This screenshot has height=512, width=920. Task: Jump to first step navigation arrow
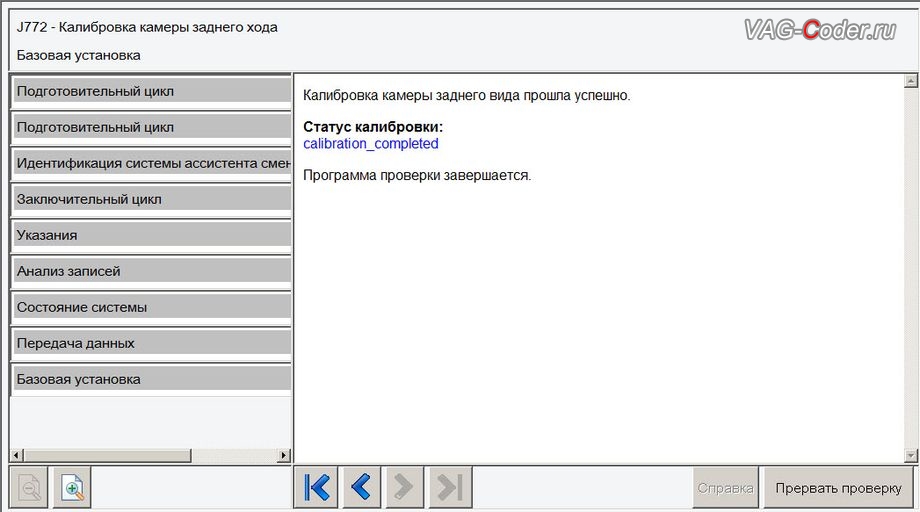[x=316, y=487]
